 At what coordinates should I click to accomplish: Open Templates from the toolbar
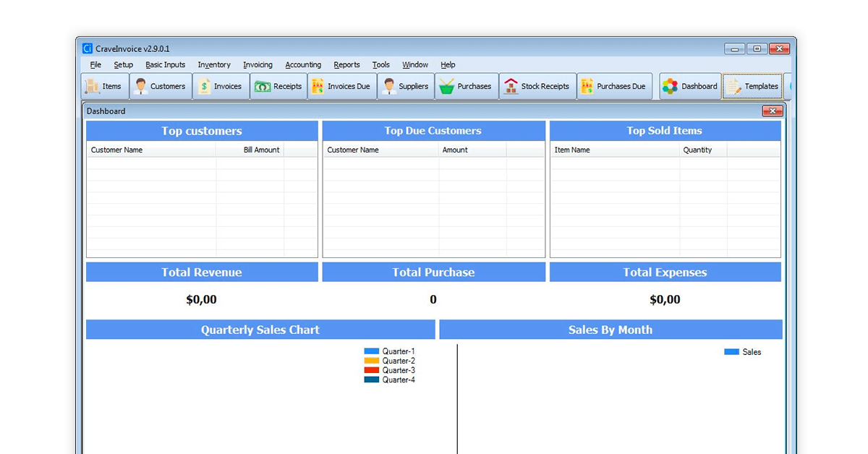point(752,86)
